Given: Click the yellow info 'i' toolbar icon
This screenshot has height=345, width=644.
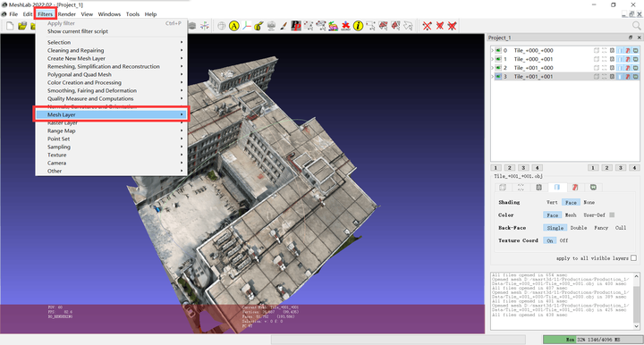Looking at the screenshot, I should click(x=358, y=26).
